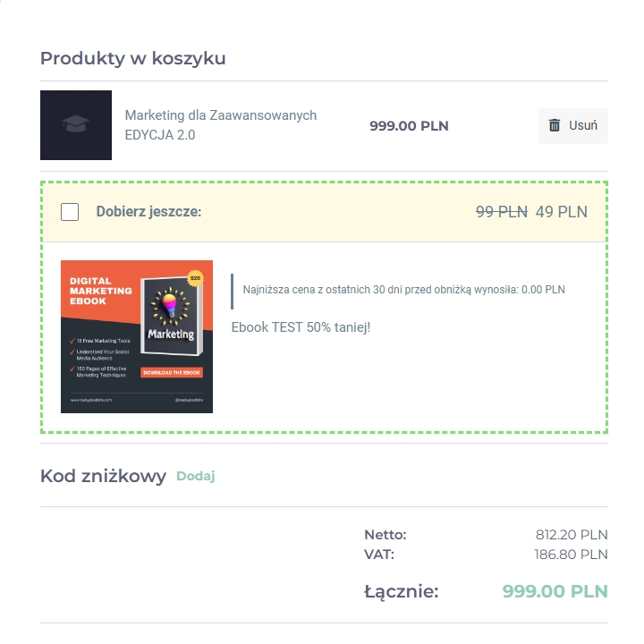Click the Dodaj discount code link
Viewport: 644px width, 644px height.
(196, 476)
